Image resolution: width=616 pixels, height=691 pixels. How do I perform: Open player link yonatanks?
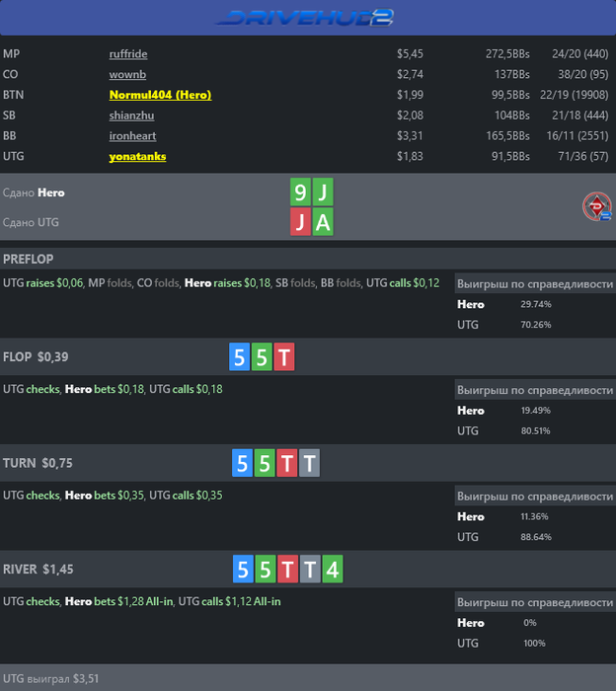pos(137,156)
